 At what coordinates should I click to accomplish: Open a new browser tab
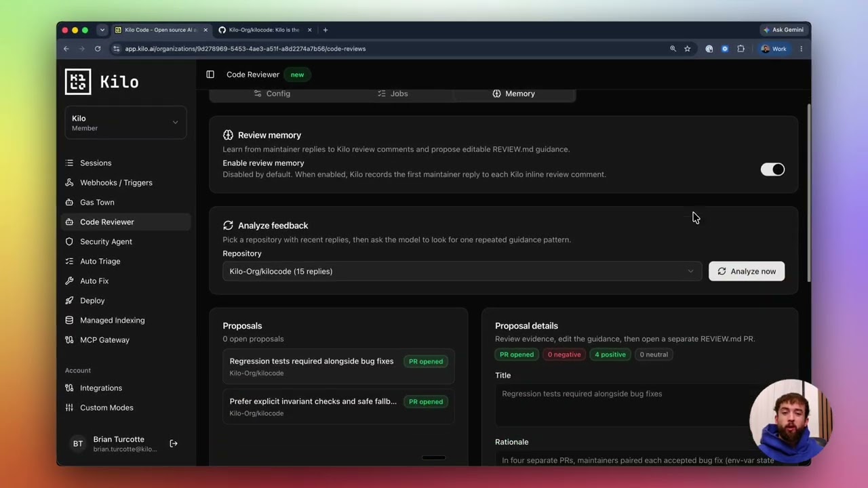[325, 30]
